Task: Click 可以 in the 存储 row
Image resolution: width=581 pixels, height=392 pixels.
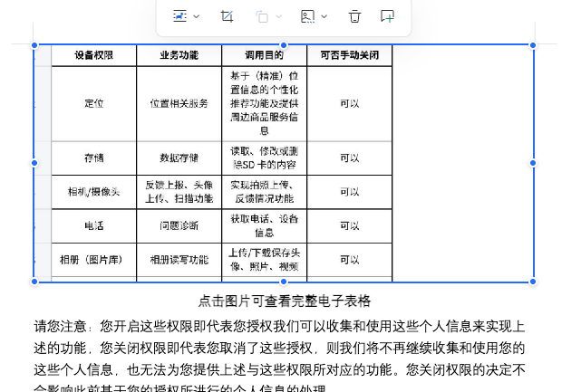Action: point(349,158)
